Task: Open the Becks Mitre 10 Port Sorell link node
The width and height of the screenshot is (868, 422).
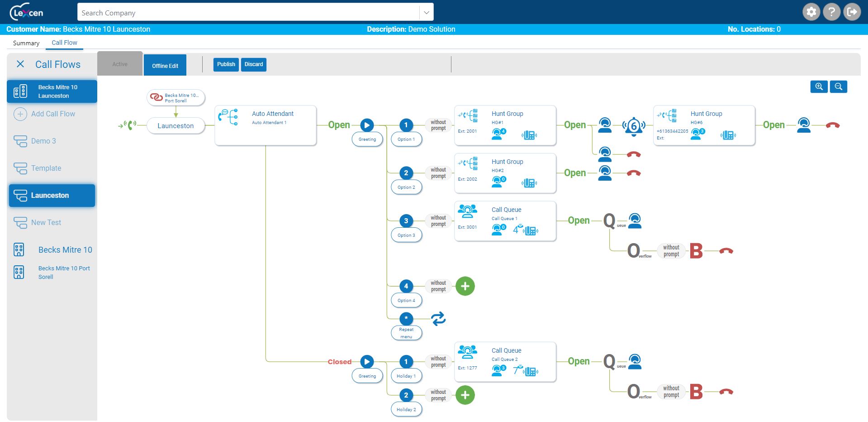Action: tap(175, 97)
